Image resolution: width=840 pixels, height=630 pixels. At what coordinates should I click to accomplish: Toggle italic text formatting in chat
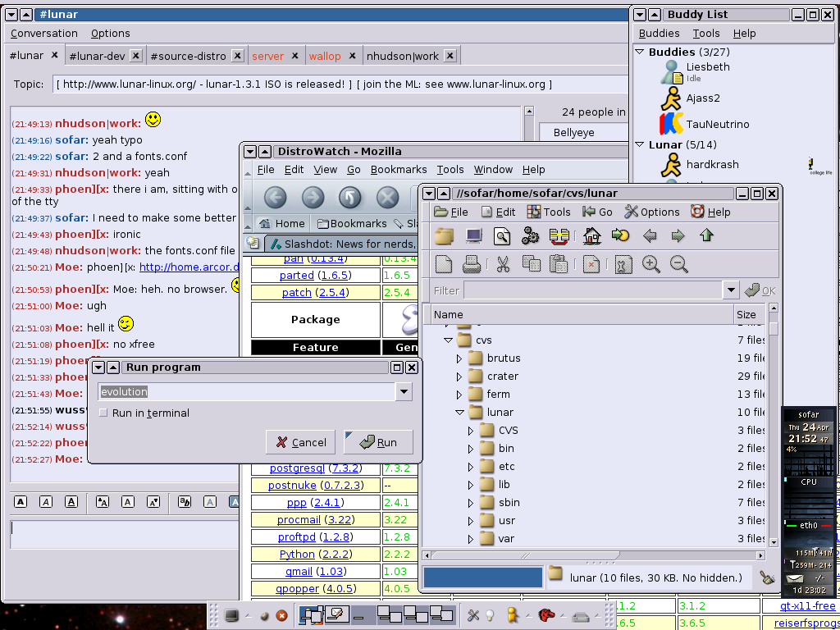(x=46, y=502)
